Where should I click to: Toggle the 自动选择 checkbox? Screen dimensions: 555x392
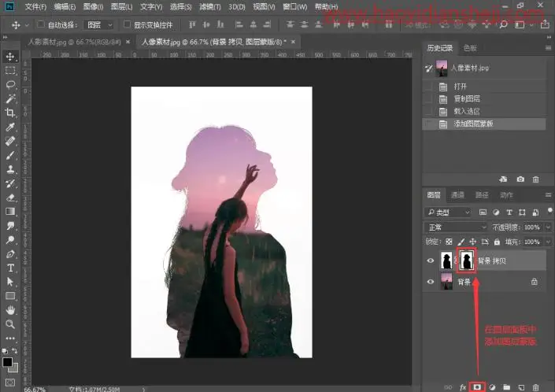pyautogui.click(x=41, y=24)
